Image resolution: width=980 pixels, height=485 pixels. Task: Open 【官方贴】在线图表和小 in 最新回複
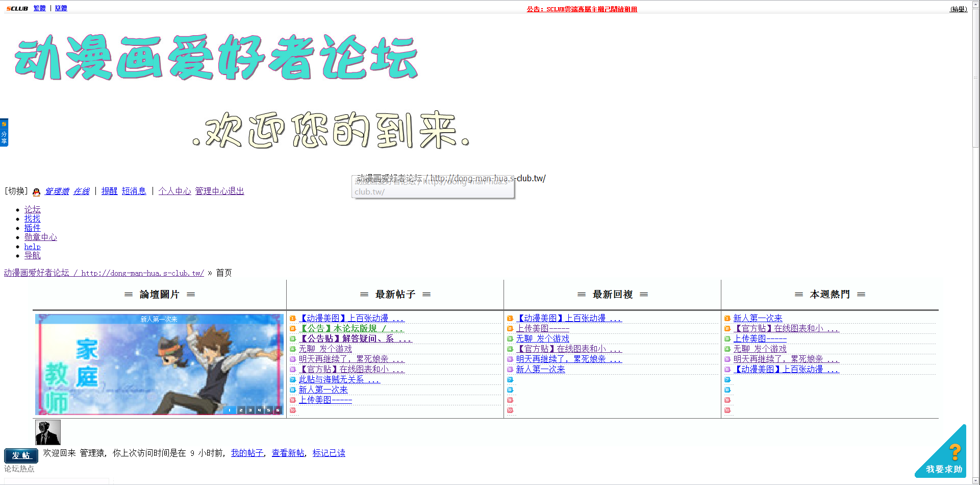click(x=569, y=349)
